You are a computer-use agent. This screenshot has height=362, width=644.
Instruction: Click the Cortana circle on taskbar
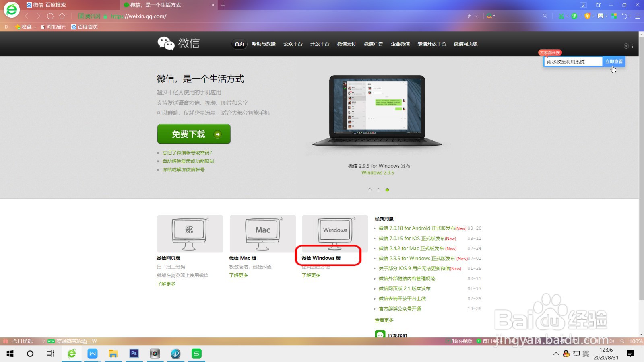(30, 354)
